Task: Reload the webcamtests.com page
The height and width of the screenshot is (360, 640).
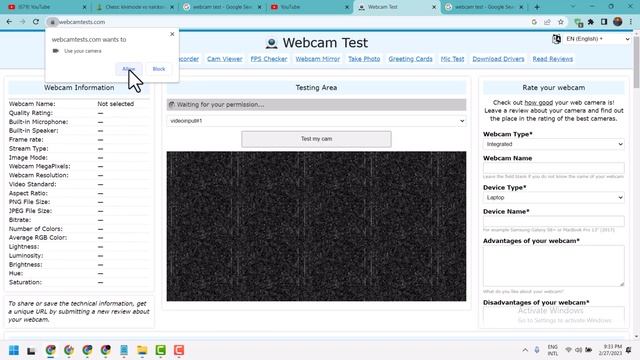Action: pos(36,22)
